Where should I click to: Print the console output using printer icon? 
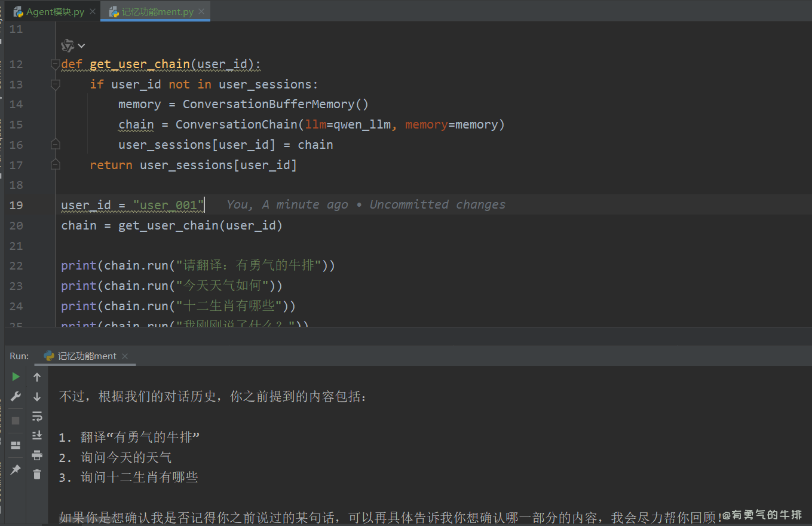(37, 455)
